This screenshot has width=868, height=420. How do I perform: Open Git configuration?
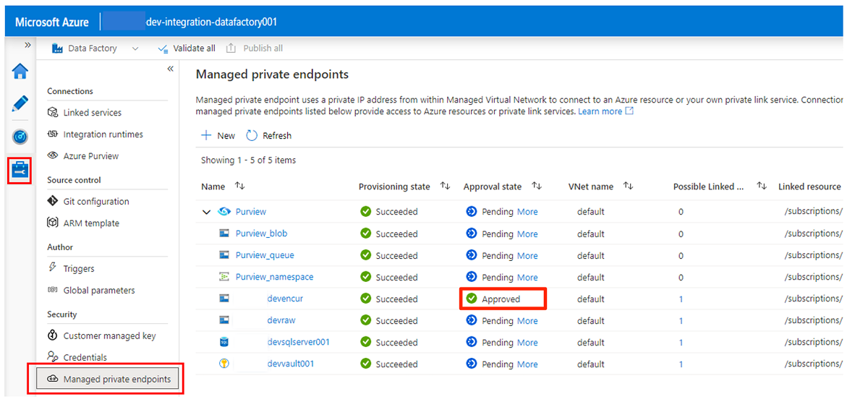pos(95,202)
